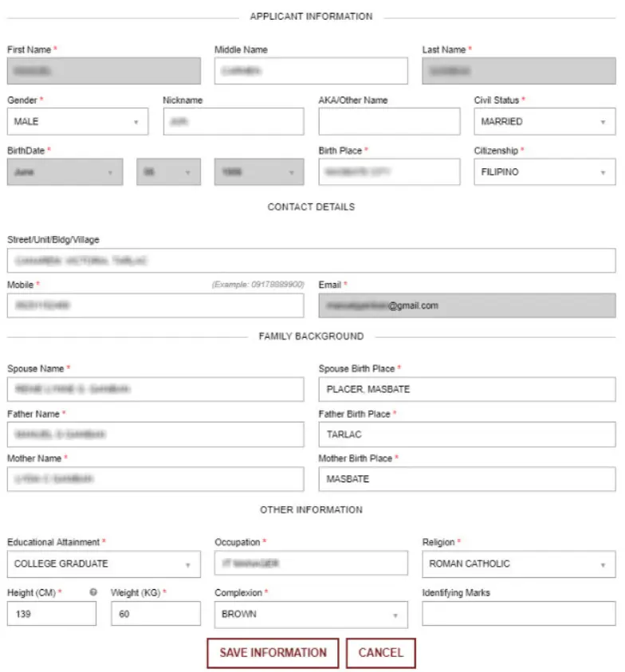Click the height help question-mark icon
Screen dimensions: 625x672
coord(93,591)
